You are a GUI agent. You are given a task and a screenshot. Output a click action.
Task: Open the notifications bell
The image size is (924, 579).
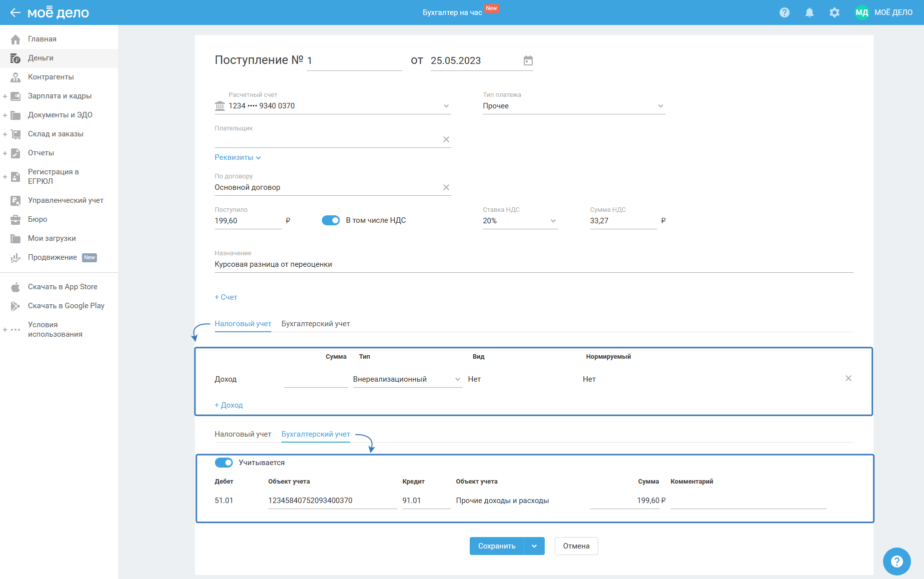pos(809,12)
